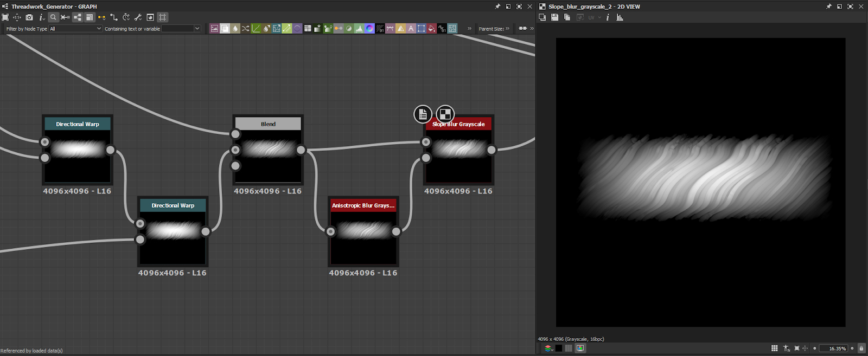The image size is (868, 356).
Task: Toggle the graph grid snapping button
Action: coord(163,17)
